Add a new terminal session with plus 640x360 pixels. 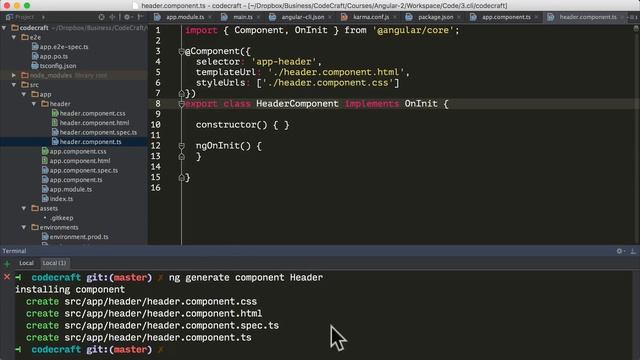coord(7,263)
